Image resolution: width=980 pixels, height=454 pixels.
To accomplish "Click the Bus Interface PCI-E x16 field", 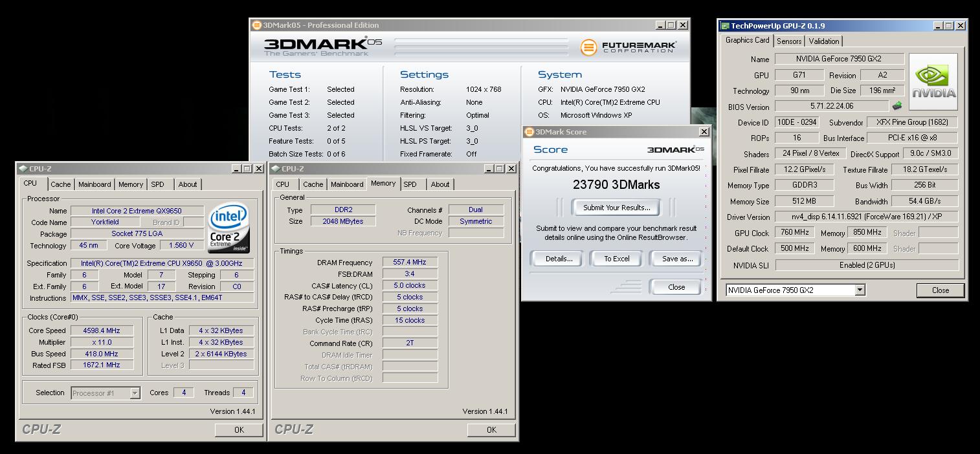I will [x=913, y=138].
